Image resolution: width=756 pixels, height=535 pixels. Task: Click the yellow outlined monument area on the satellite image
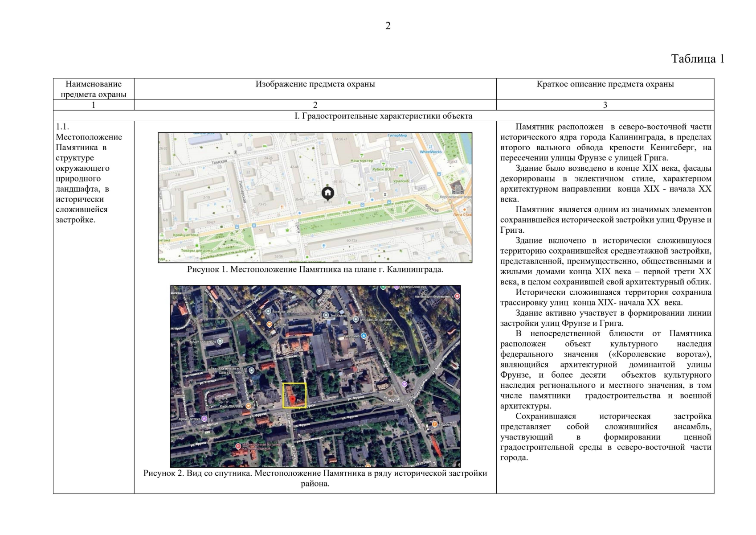pos(294,395)
